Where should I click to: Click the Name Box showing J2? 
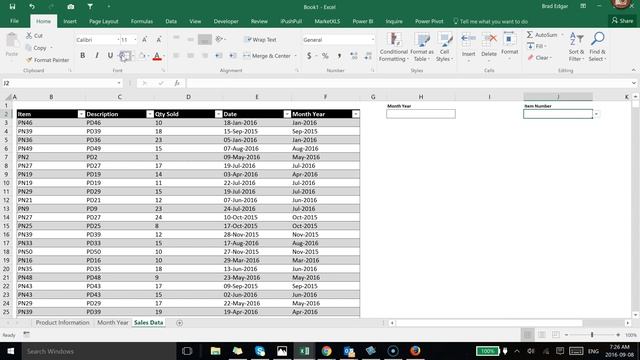click(62, 83)
